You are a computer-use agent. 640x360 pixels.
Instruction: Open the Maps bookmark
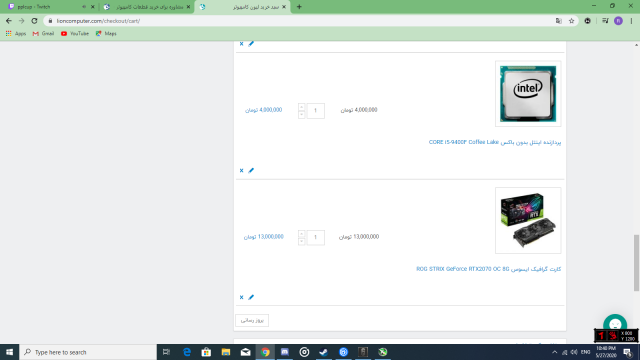click(x=106, y=33)
